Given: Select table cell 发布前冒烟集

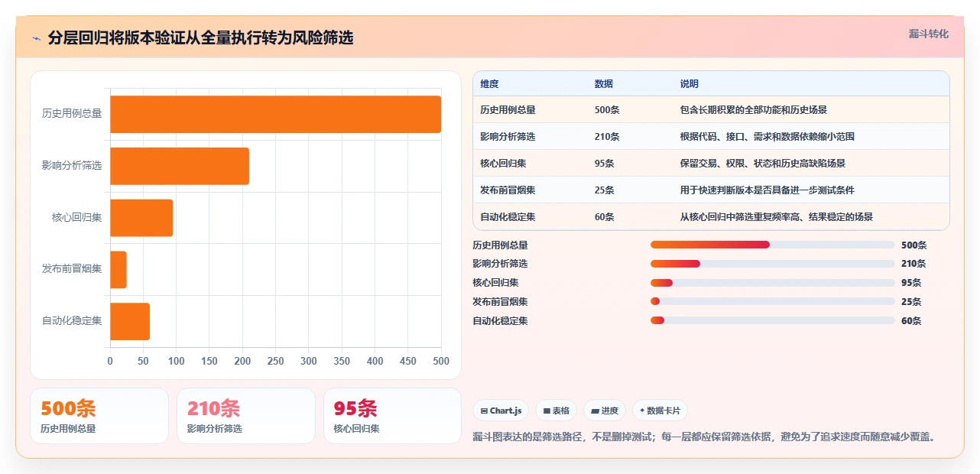Looking at the screenshot, I should (x=508, y=190).
